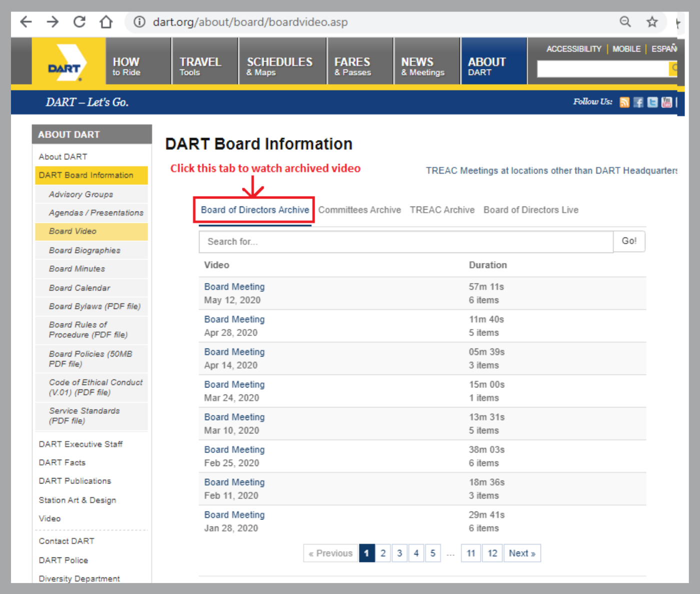Image resolution: width=700 pixels, height=594 pixels.
Task: Click the yellow site search button
Action: (673, 68)
